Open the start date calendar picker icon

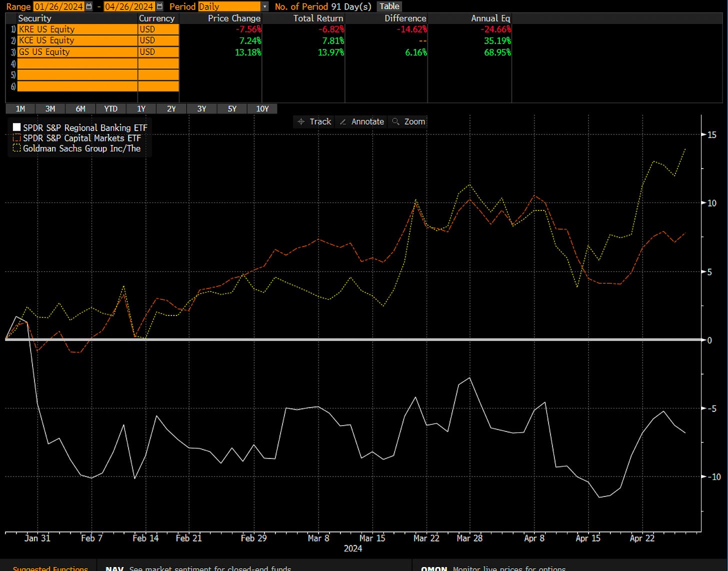pos(89,6)
